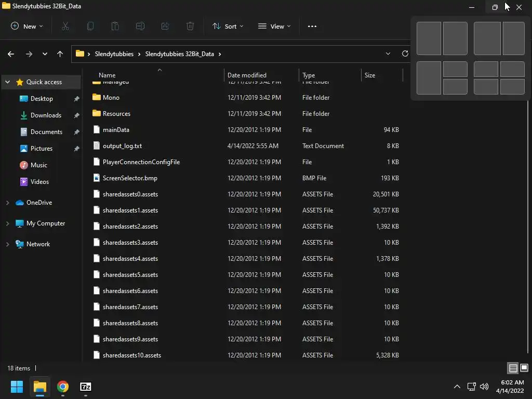Viewport: 532px width, 399px height.
Task: Click the Mono folder icon
Action: point(97,97)
